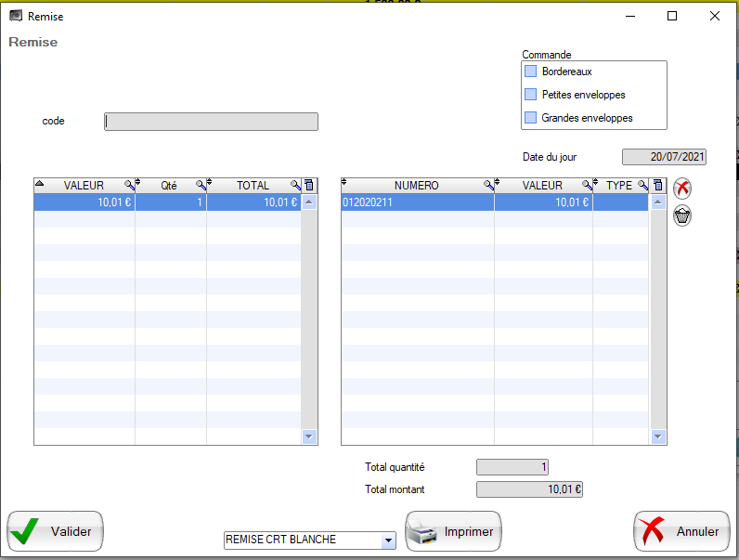Expand the REMISE CRT BLANCHE dropdown
Image resolution: width=739 pixels, height=560 pixels.
388,540
